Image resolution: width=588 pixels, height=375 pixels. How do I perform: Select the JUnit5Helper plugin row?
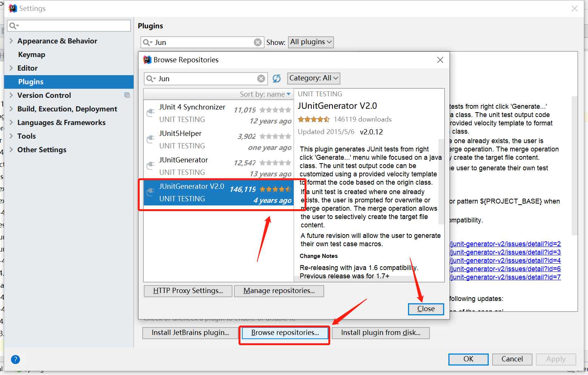point(219,140)
